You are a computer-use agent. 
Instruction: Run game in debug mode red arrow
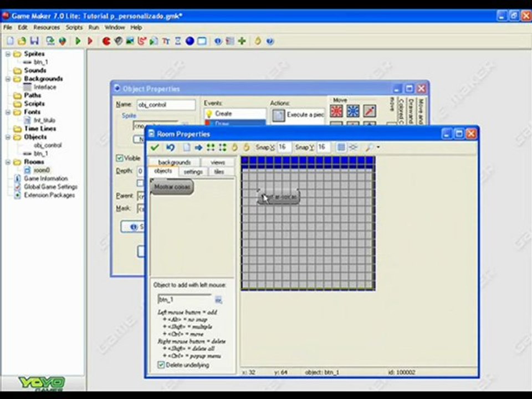pyautogui.click(x=90, y=41)
